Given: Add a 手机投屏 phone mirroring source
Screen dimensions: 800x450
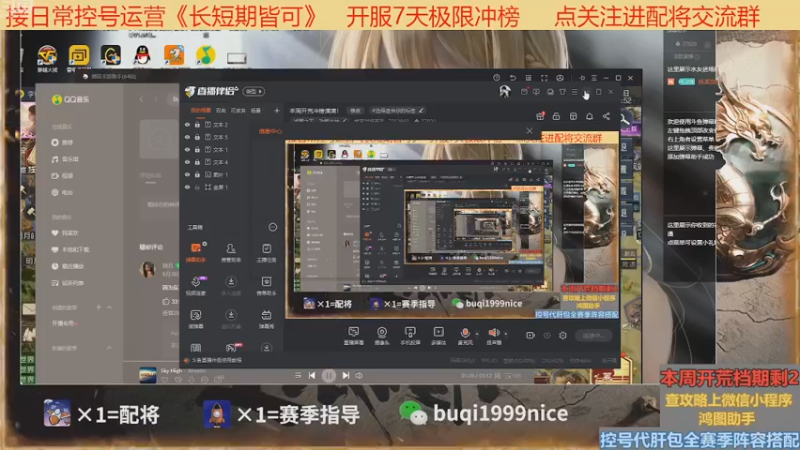Looking at the screenshot, I should [x=410, y=336].
